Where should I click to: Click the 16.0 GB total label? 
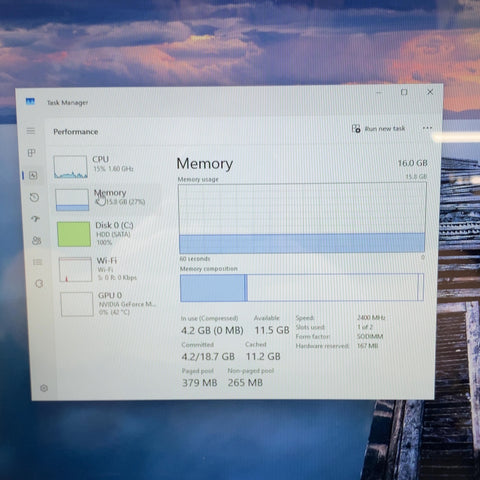tap(413, 163)
